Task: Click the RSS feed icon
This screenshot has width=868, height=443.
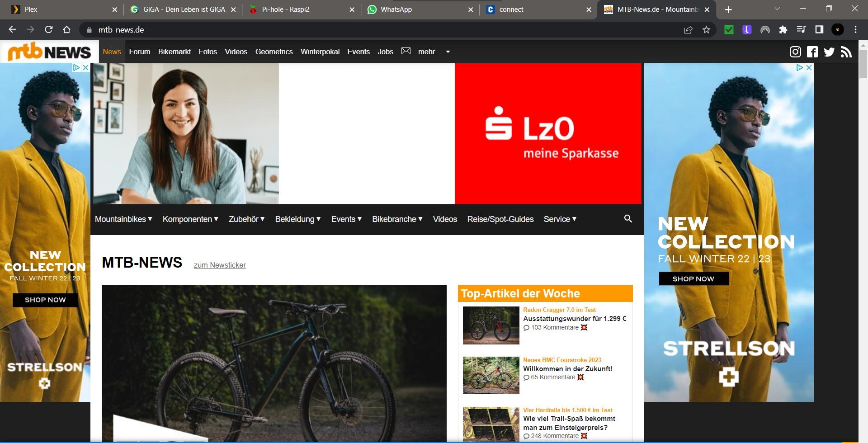Action: (x=846, y=52)
